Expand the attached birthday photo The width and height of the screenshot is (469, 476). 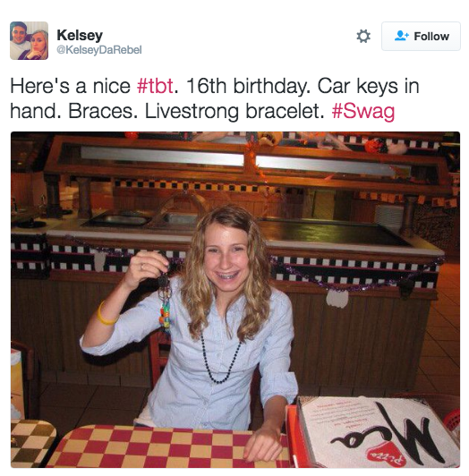pos(235,300)
